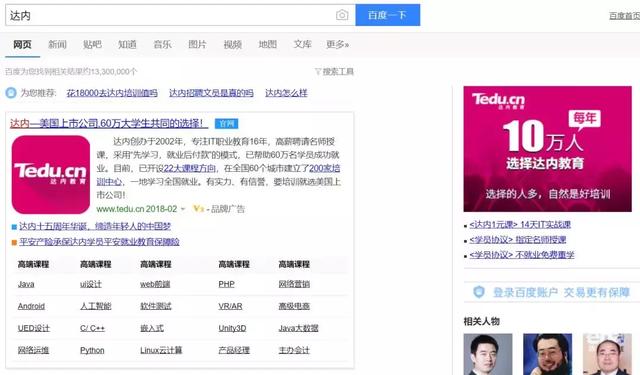The image size is (640, 375).
Task: Open the Python course link
Action: [92, 350]
